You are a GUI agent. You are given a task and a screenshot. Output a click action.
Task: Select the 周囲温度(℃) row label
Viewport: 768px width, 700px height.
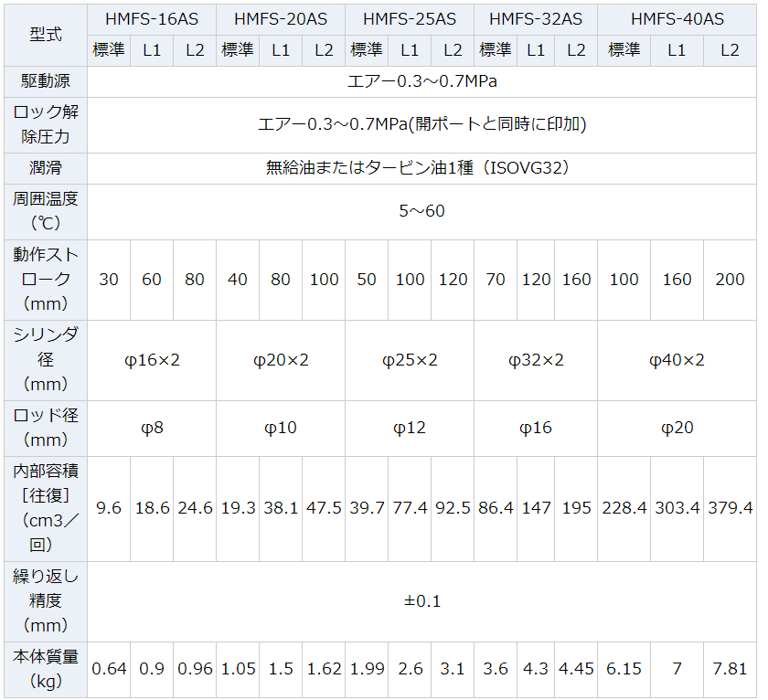pos(46,212)
